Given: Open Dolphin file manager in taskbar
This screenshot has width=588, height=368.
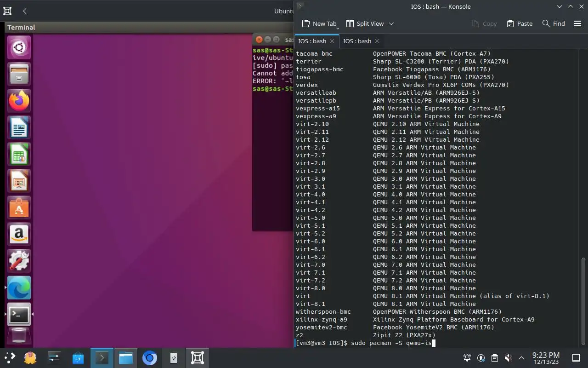Looking at the screenshot, I should 126,358.
